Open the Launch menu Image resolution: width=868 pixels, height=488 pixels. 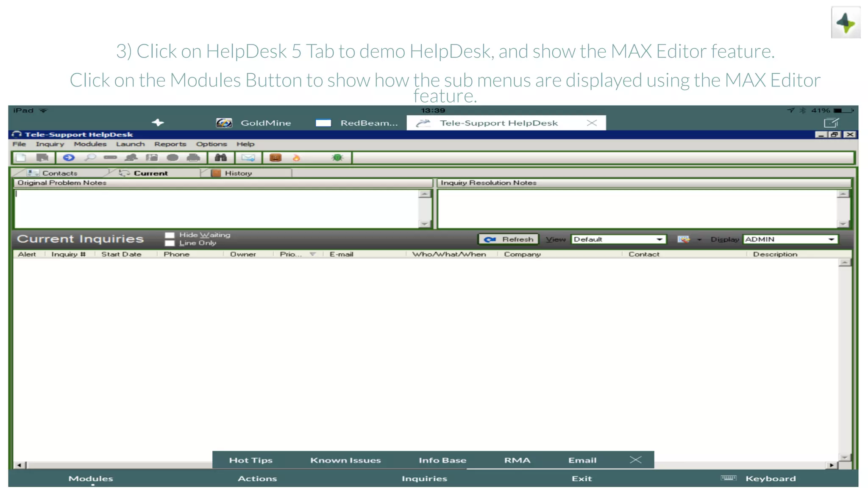coord(130,144)
